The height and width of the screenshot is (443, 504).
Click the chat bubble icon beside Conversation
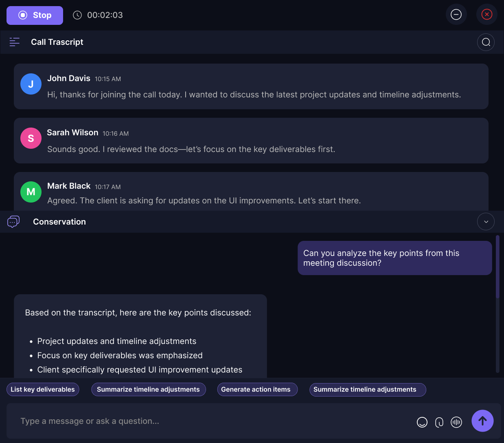point(13,221)
